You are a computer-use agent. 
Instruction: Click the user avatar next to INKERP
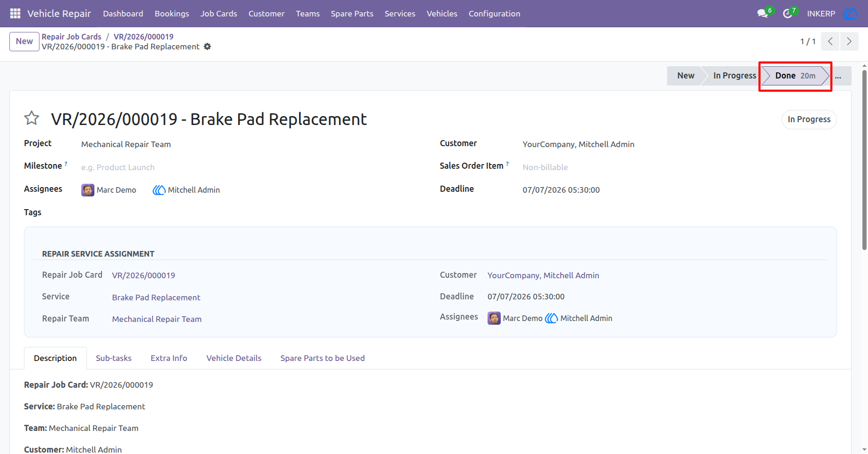(850, 14)
